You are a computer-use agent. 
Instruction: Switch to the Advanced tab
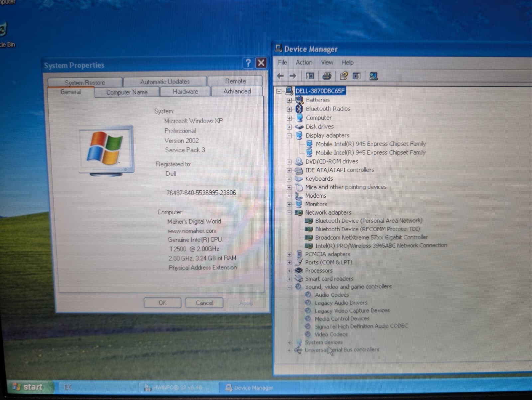pos(237,91)
